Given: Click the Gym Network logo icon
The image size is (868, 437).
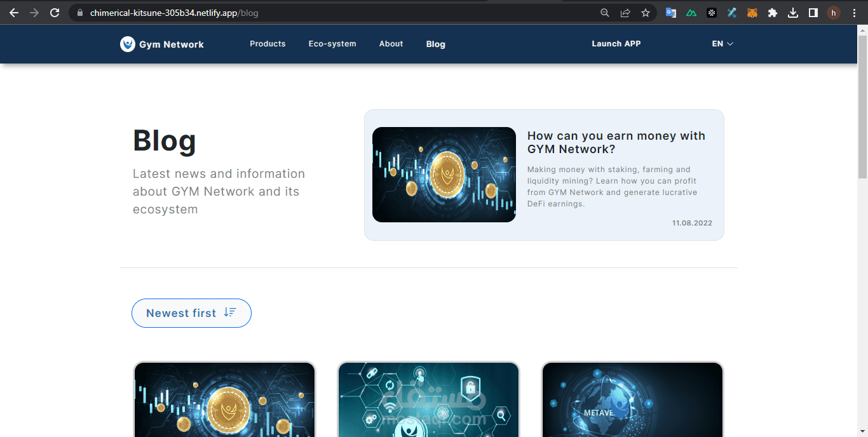Looking at the screenshot, I should pyautogui.click(x=128, y=44).
